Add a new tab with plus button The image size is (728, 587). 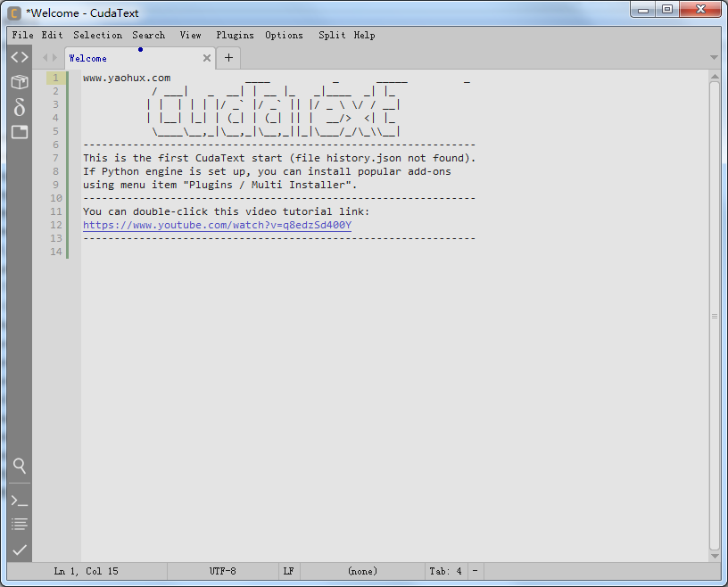[x=228, y=58]
